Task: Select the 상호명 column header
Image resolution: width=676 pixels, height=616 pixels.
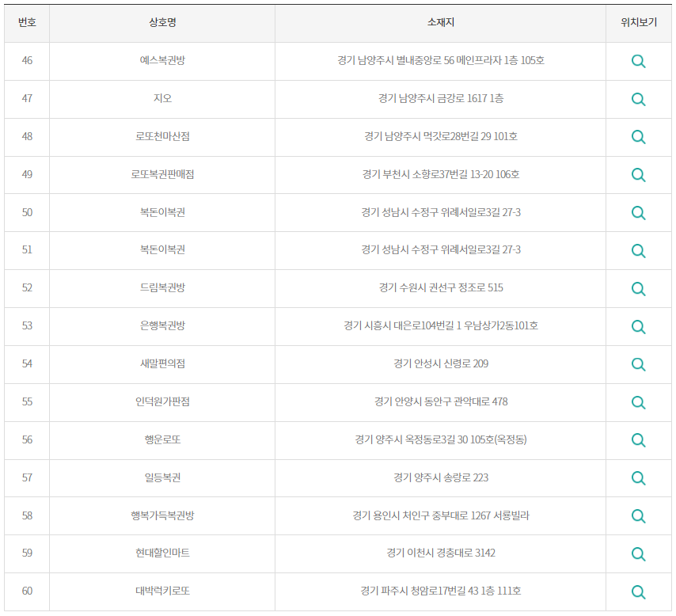Action: pos(162,22)
